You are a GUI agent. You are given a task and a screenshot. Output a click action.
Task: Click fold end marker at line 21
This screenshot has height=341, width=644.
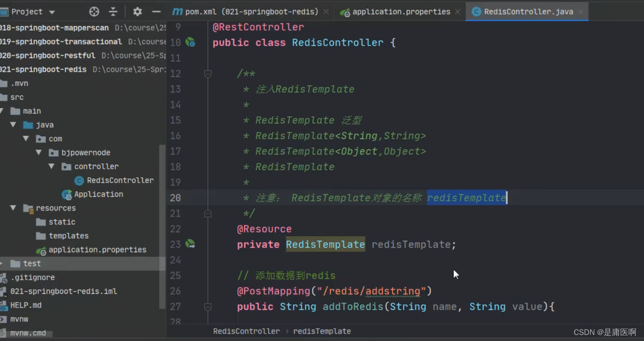208,213
